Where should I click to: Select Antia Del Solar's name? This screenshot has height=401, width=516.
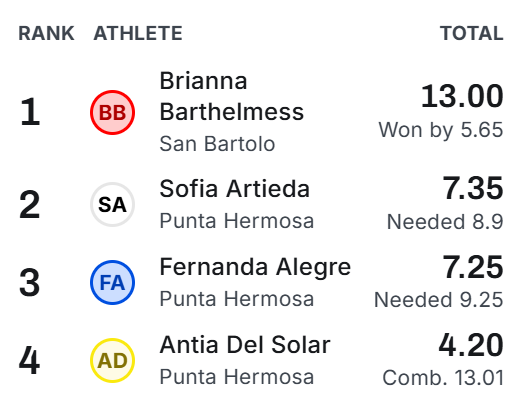coord(245,345)
